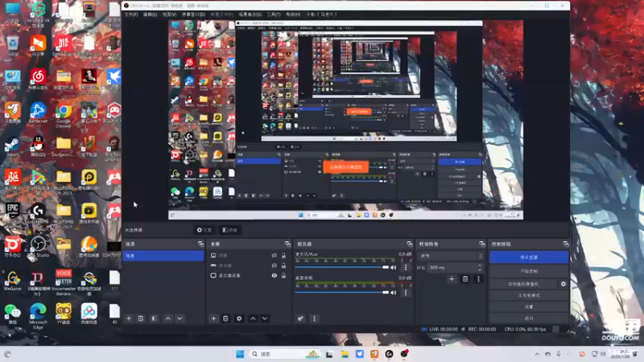644x362 pixels.
Task: Mute Mic/Aux speaker icon
Action: pyautogui.click(x=394, y=268)
